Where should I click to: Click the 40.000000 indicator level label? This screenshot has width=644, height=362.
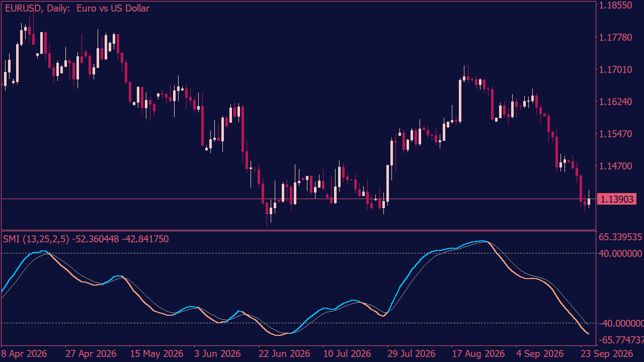[621, 253]
